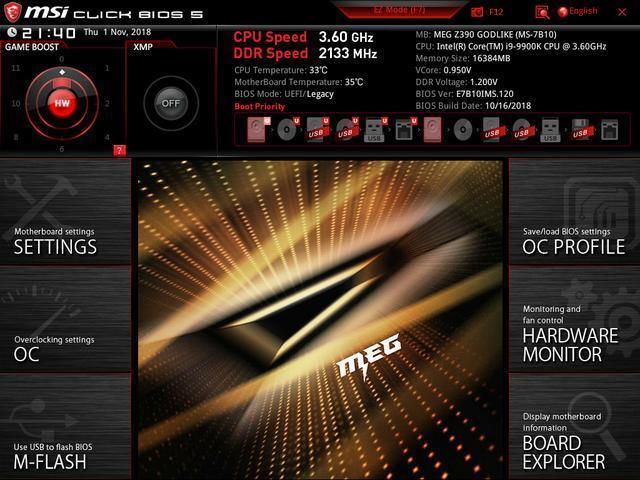640x480 pixels.
Task: Click the Boot Priority label
Action: click(x=260, y=107)
